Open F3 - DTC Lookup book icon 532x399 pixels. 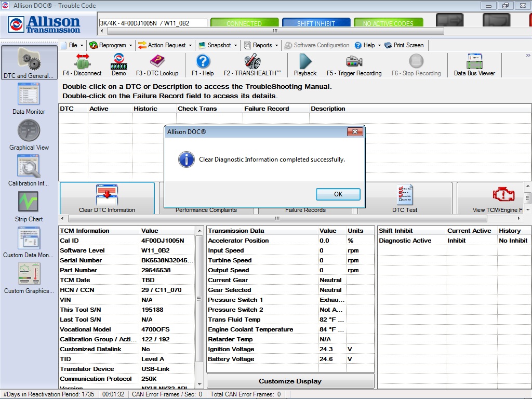(x=157, y=61)
